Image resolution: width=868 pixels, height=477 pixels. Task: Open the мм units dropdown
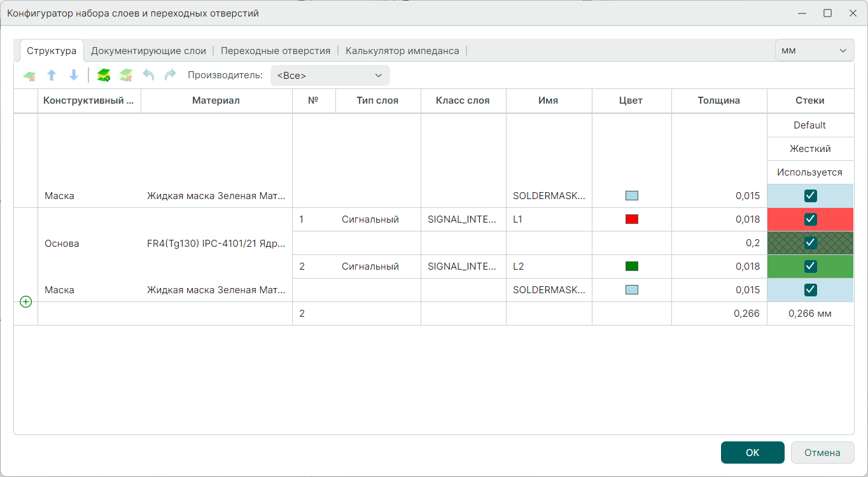[x=814, y=51]
